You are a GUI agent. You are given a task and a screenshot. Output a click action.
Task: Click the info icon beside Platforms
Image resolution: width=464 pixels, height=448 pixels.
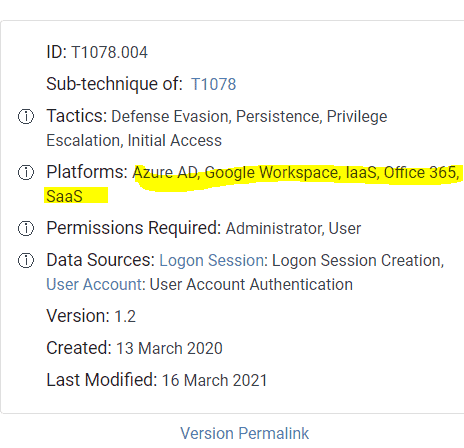26,172
